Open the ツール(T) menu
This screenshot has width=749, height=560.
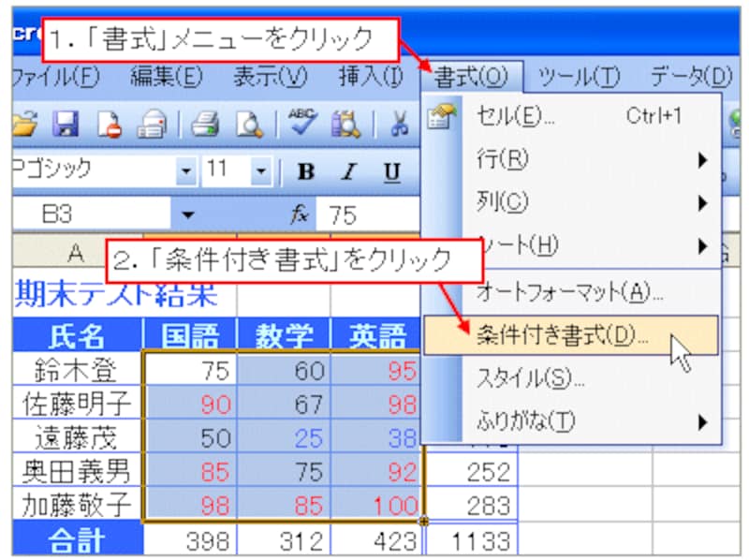coord(579,77)
